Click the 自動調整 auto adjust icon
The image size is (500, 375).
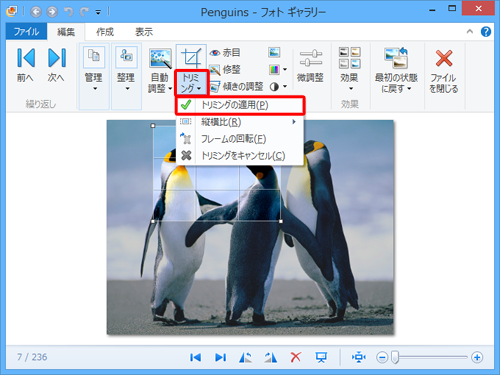(161, 58)
